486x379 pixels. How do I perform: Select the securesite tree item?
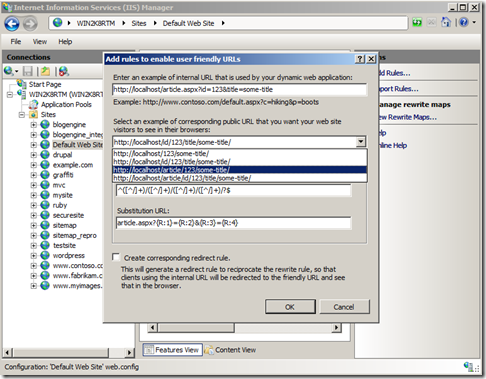point(68,215)
